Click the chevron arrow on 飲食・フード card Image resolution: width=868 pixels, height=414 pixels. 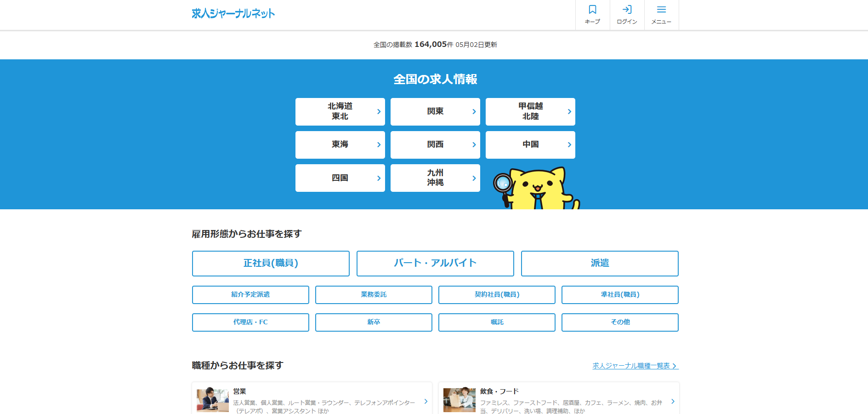click(673, 402)
